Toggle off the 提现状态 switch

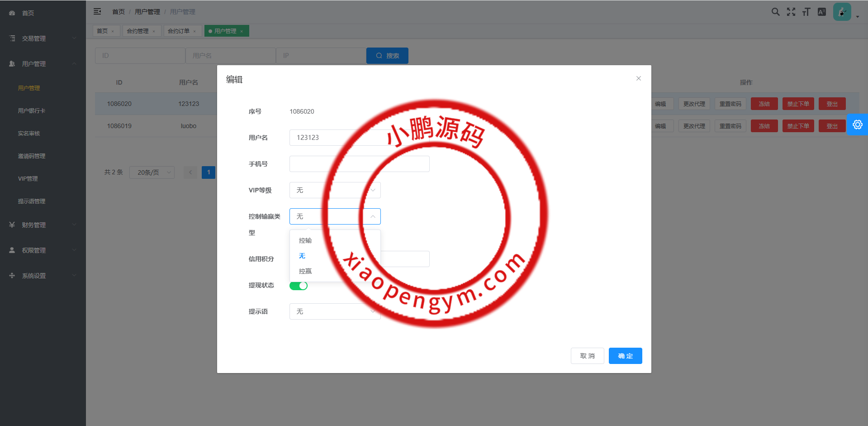tap(298, 285)
